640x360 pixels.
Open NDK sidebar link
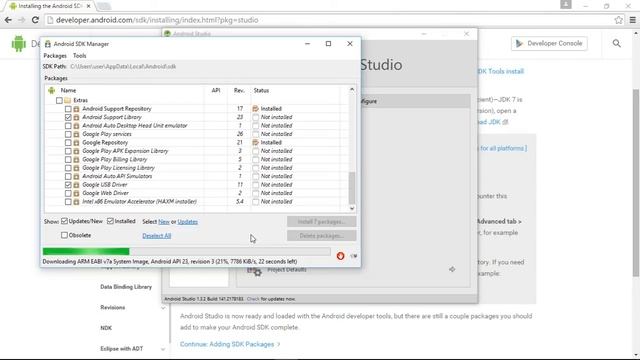click(x=106, y=328)
